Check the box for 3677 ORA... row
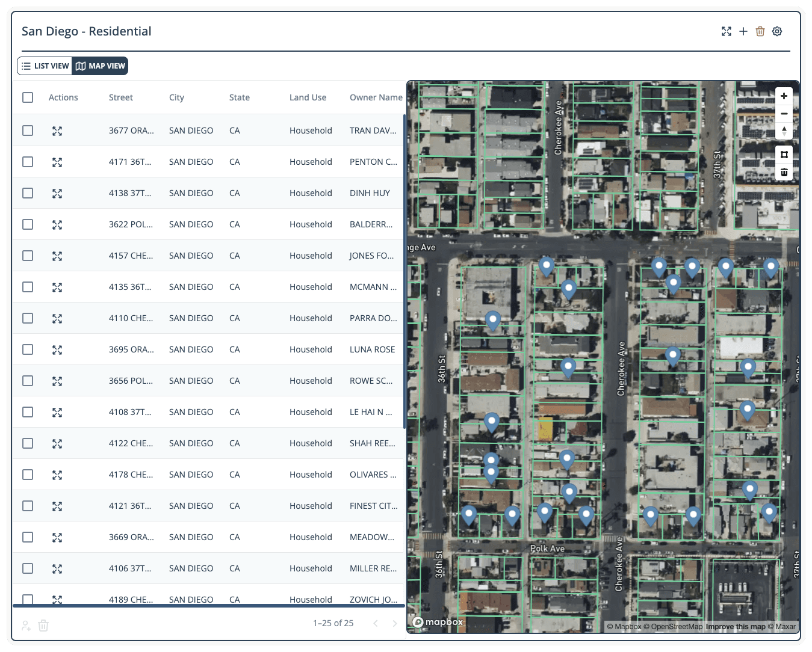This screenshot has width=812, height=652. 28,131
